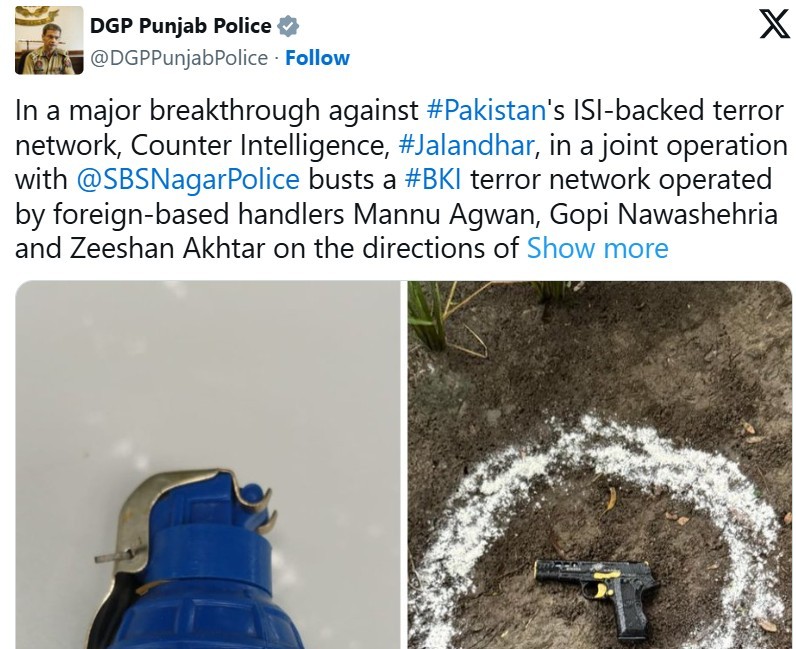Open the @DGPPunjabPolice handle

179,58
